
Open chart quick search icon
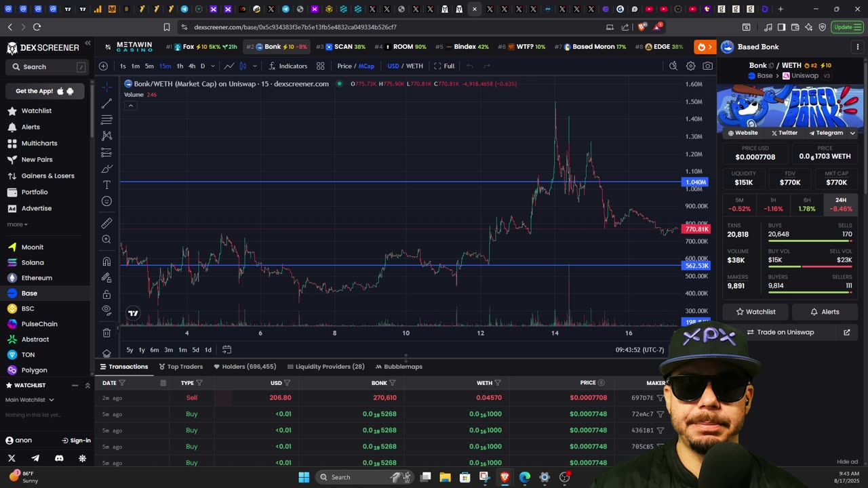click(673, 66)
